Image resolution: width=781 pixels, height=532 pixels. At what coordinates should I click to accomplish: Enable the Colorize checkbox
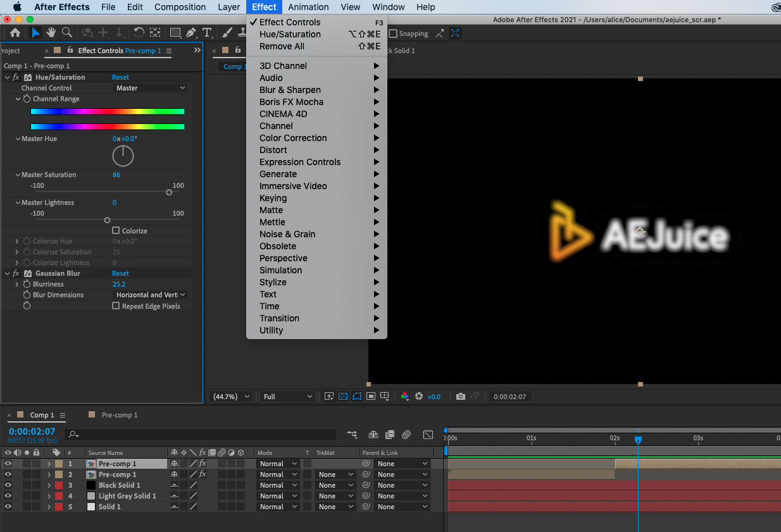click(116, 231)
